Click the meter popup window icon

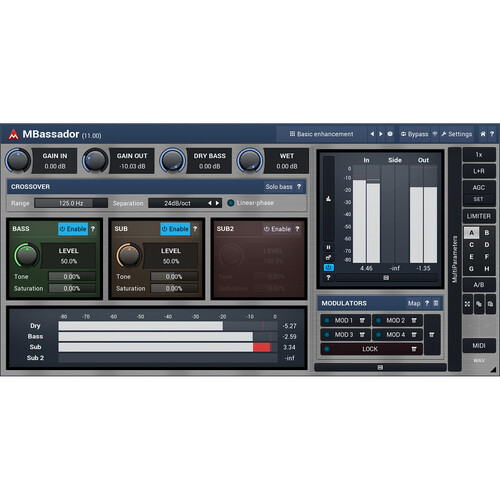[328, 257]
